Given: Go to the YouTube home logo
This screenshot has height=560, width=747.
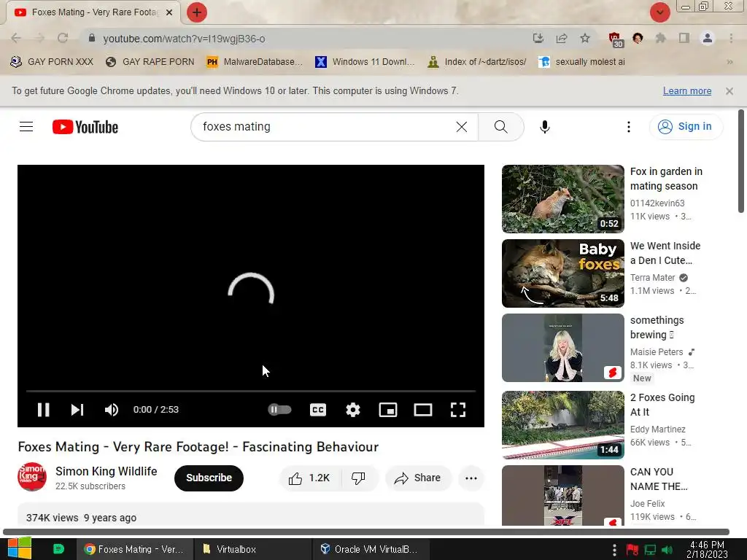Looking at the screenshot, I should point(85,127).
